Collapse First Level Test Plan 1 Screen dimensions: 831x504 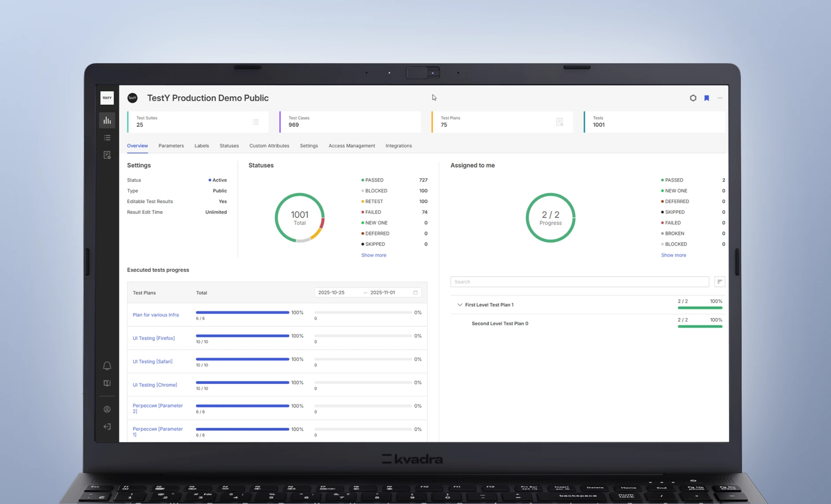tap(460, 305)
